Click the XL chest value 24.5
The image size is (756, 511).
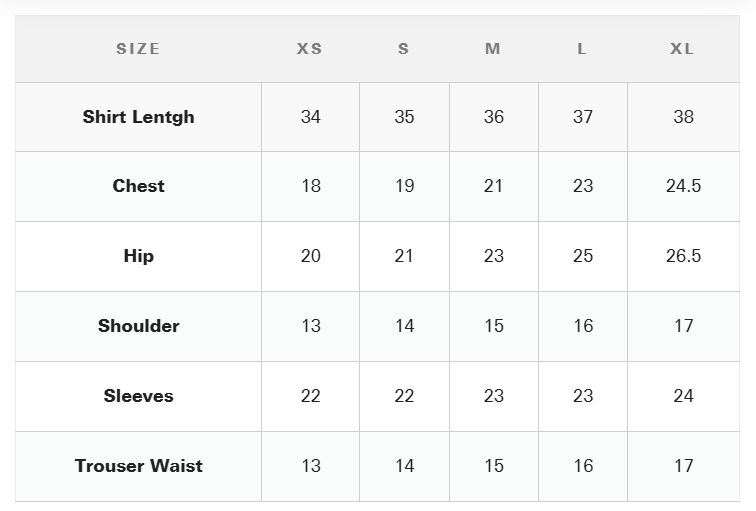(683, 186)
